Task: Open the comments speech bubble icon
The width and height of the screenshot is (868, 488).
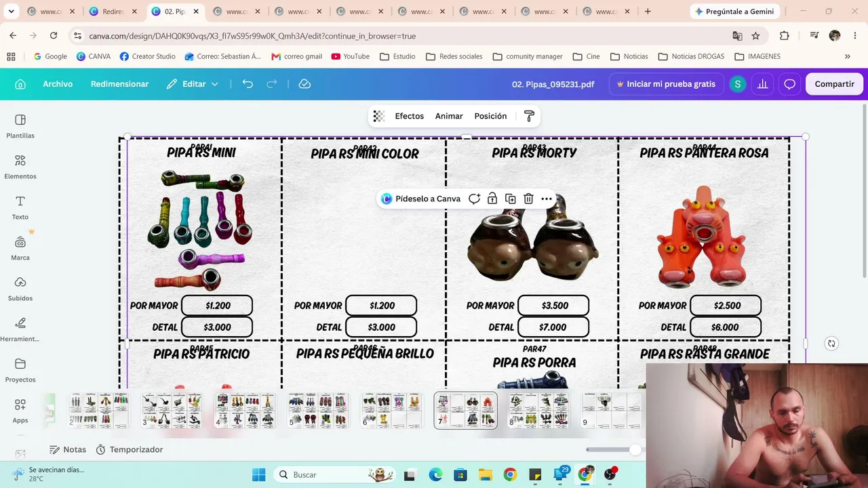Action: [x=790, y=84]
